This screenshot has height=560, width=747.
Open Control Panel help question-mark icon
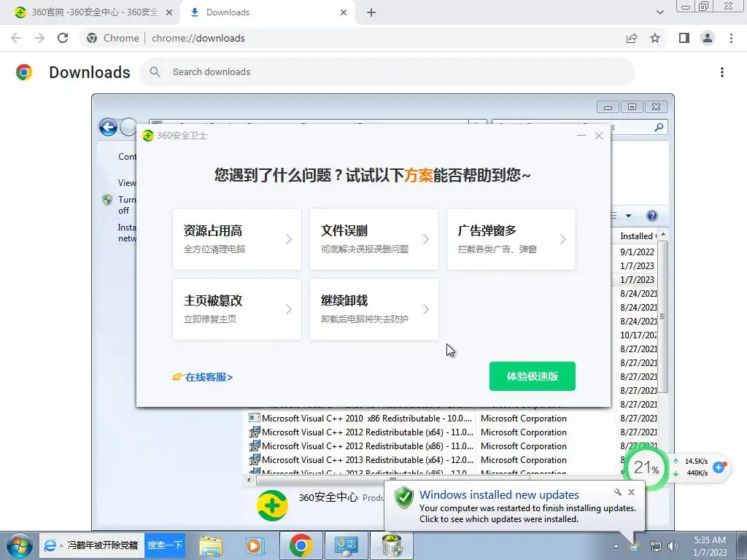click(651, 216)
